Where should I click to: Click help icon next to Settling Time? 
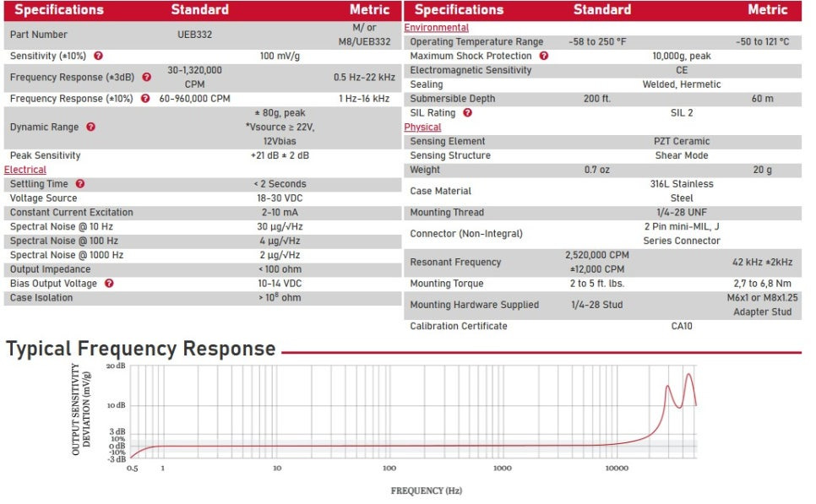(x=80, y=183)
